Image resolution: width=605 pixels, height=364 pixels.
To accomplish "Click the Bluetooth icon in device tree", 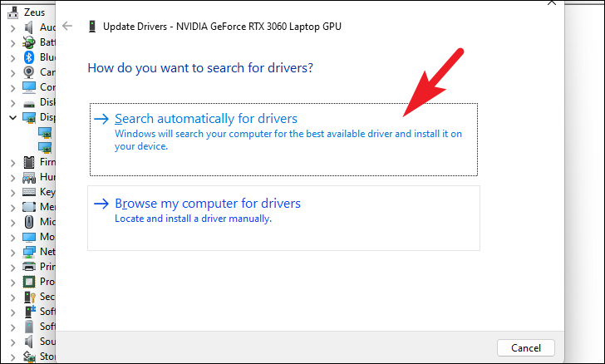I will coord(29,57).
